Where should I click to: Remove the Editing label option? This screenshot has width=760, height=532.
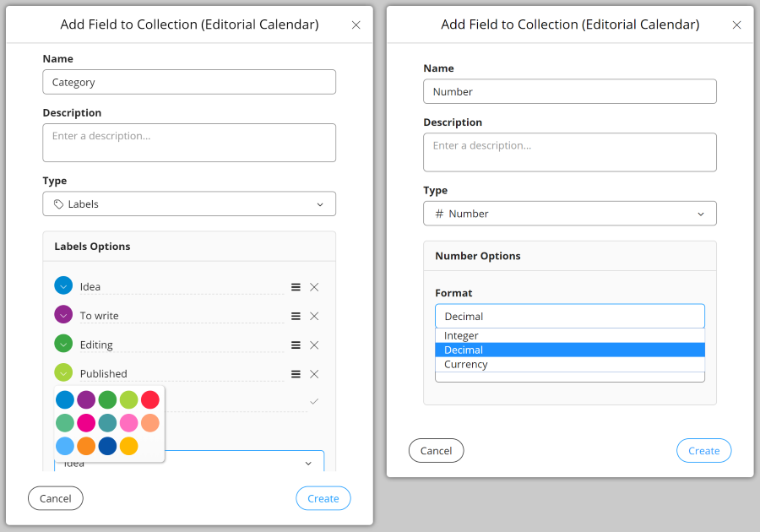pos(314,345)
